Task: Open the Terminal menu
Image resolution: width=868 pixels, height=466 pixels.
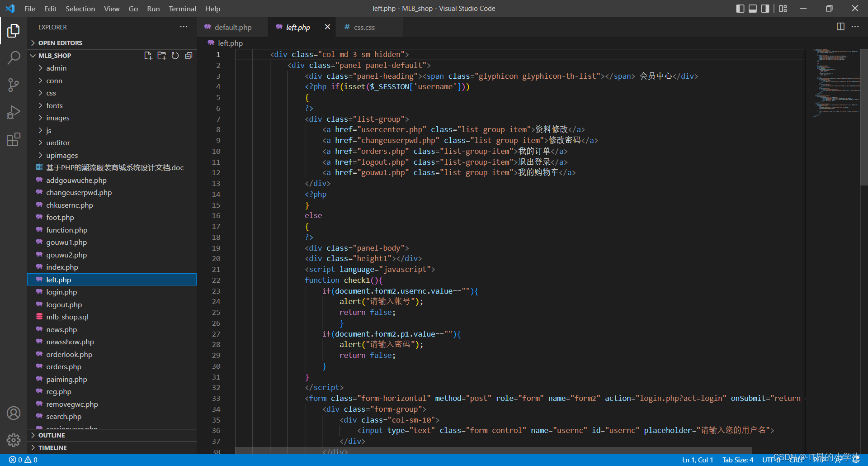Action: click(x=182, y=9)
